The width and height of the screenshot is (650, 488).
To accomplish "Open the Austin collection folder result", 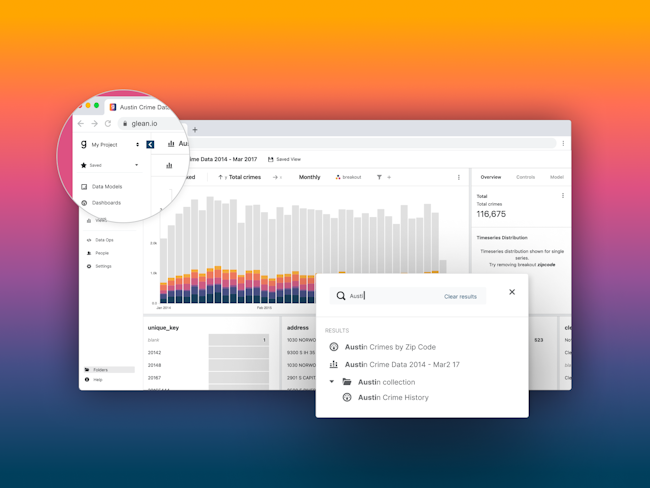I will (x=386, y=382).
